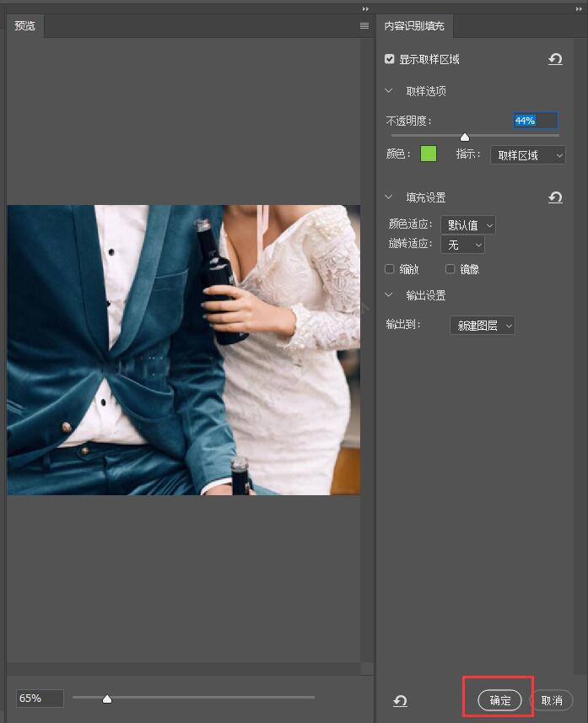Click the 不透明度 field showing 44%
The image size is (588, 723).
[536, 121]
